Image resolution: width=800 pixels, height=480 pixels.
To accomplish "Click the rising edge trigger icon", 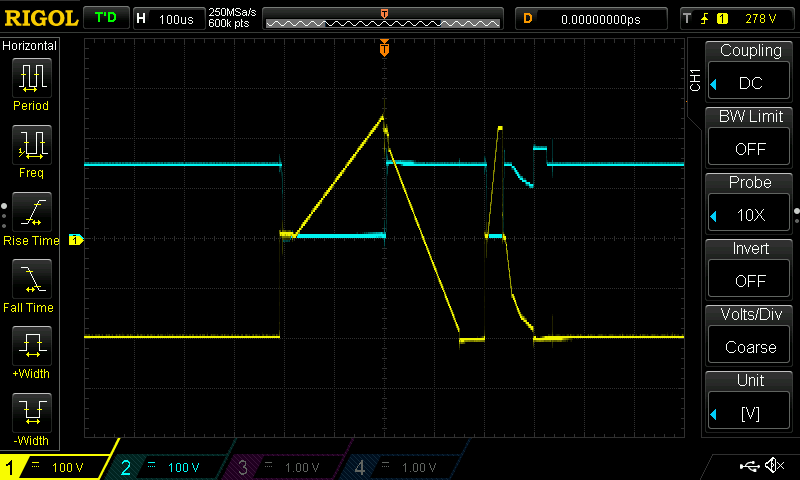I will (x=705, y=19).
